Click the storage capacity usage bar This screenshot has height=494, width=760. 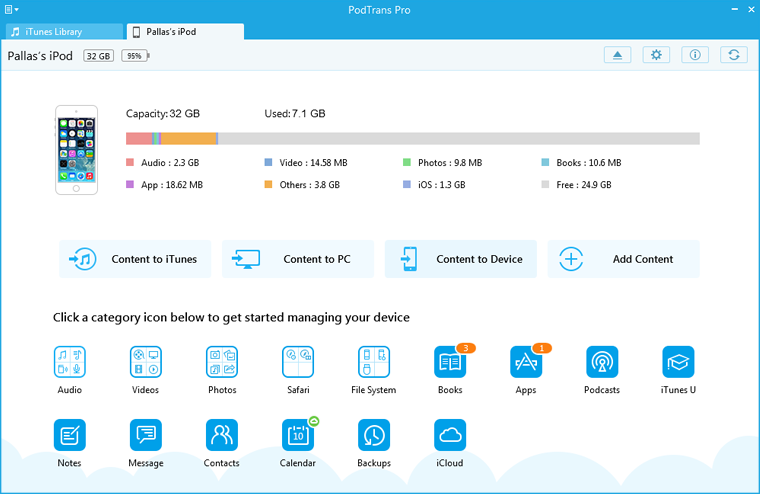(x=412, y=139)
